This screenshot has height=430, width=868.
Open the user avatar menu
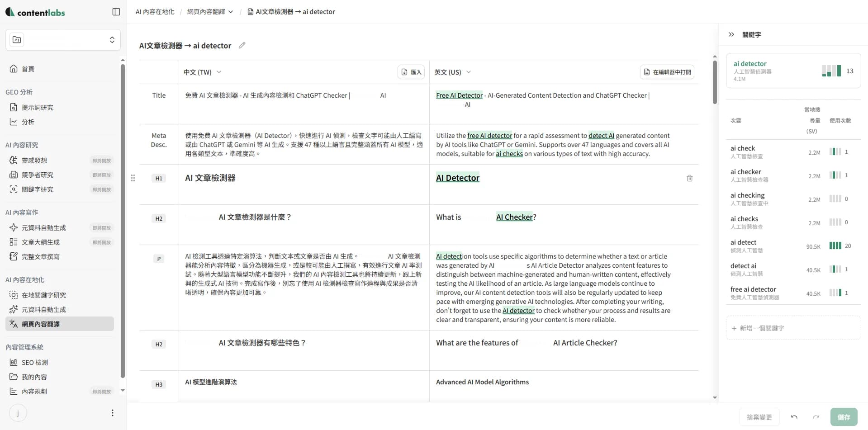(17, 413)
